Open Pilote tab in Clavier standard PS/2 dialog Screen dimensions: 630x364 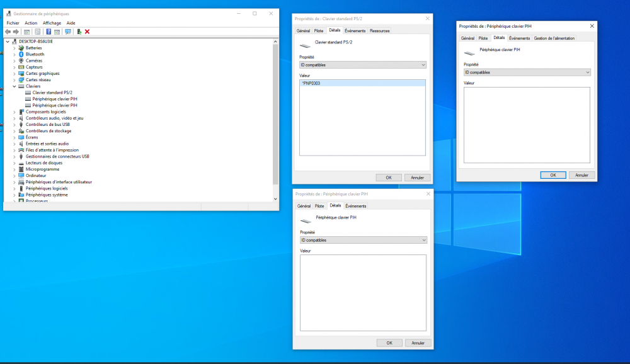click(x=319, y=30)
